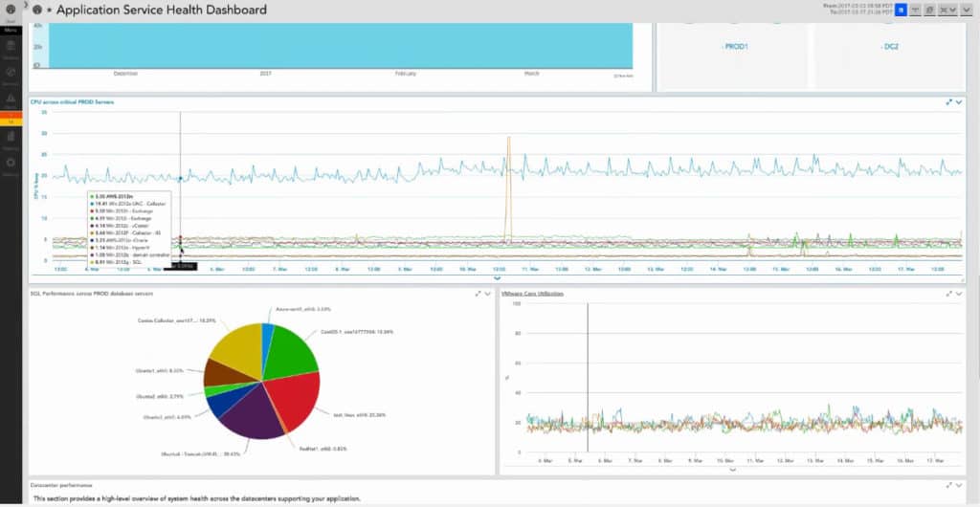980x507 pixels.
Task: Click the Datacenter performance title
Action: (62, 485)
